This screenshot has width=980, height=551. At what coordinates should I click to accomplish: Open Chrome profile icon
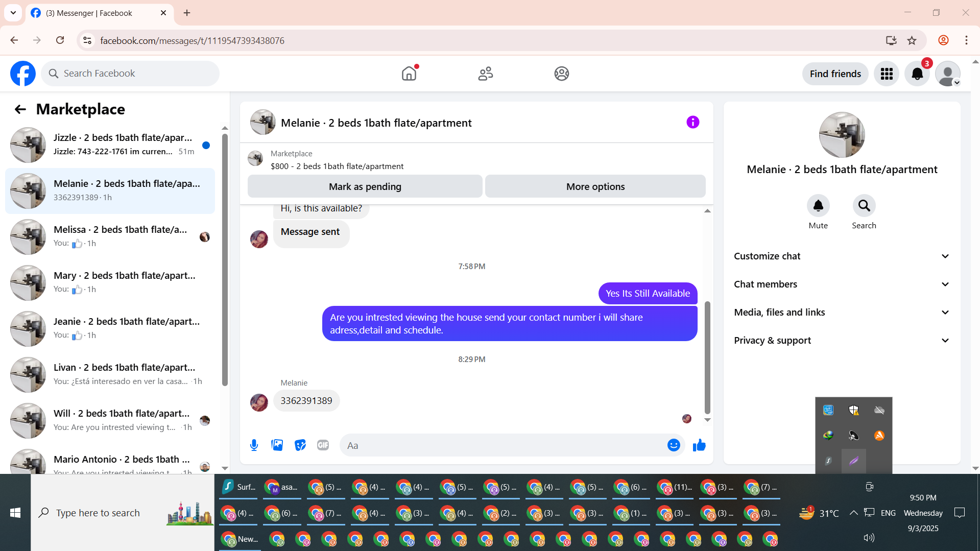[943, 40]
